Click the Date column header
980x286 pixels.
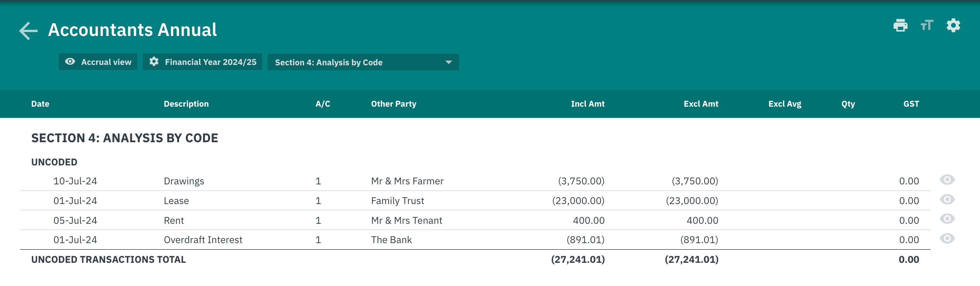click(40, 104)
